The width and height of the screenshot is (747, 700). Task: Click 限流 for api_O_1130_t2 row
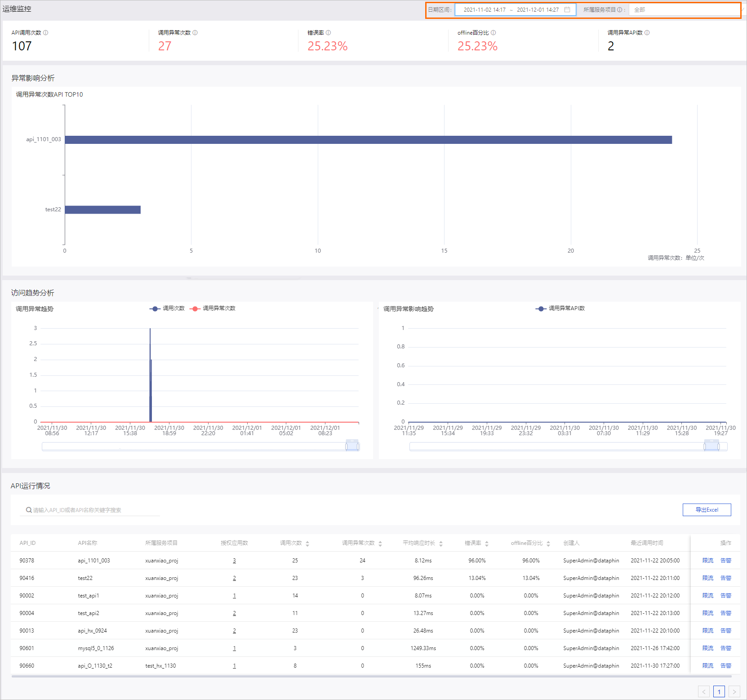coord(708,666)
